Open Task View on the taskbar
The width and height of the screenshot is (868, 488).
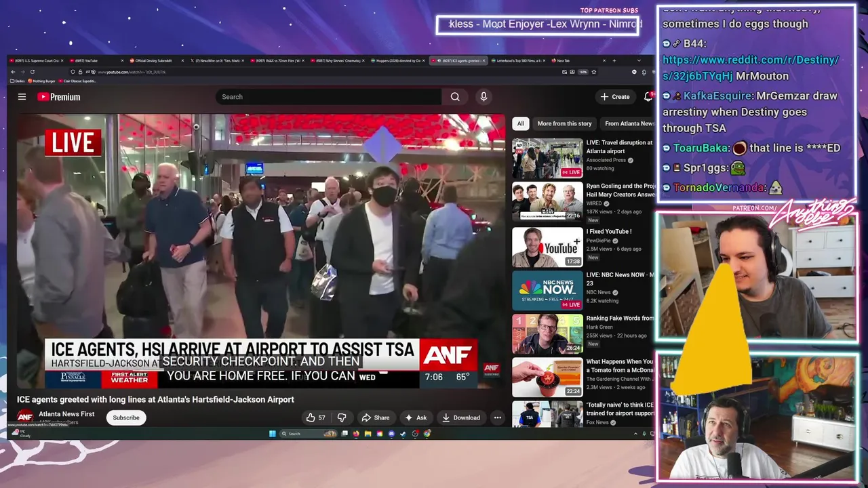tap(344, 434)
